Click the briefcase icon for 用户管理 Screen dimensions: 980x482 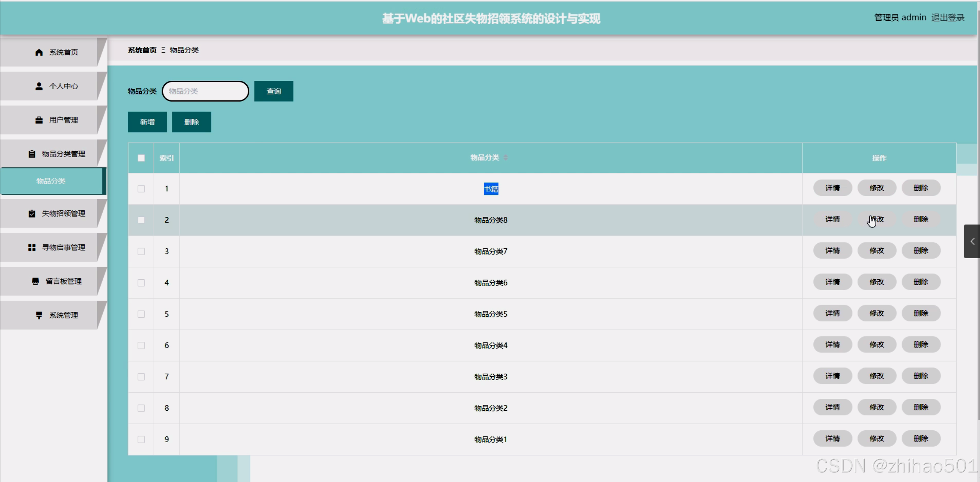pos(39,120)
